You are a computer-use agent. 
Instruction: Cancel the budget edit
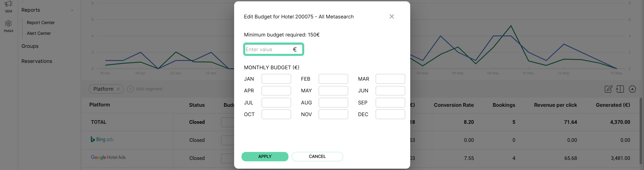point(317,157)
